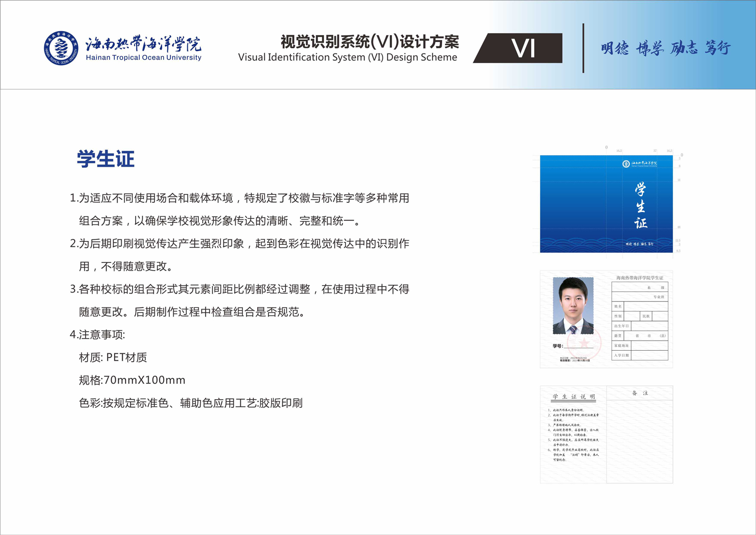
Task: Click the 视觉识别系统(VI)设计方案 title
Action: point(369,42)
